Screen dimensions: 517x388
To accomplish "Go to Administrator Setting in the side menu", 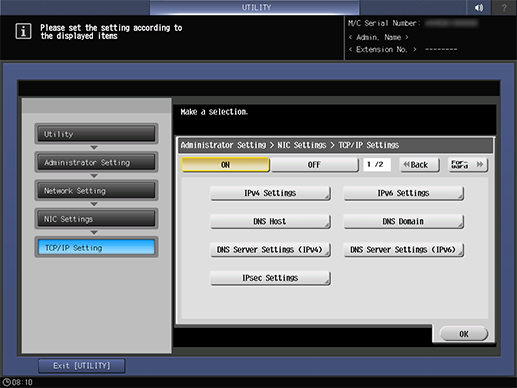I will (96, 162).
